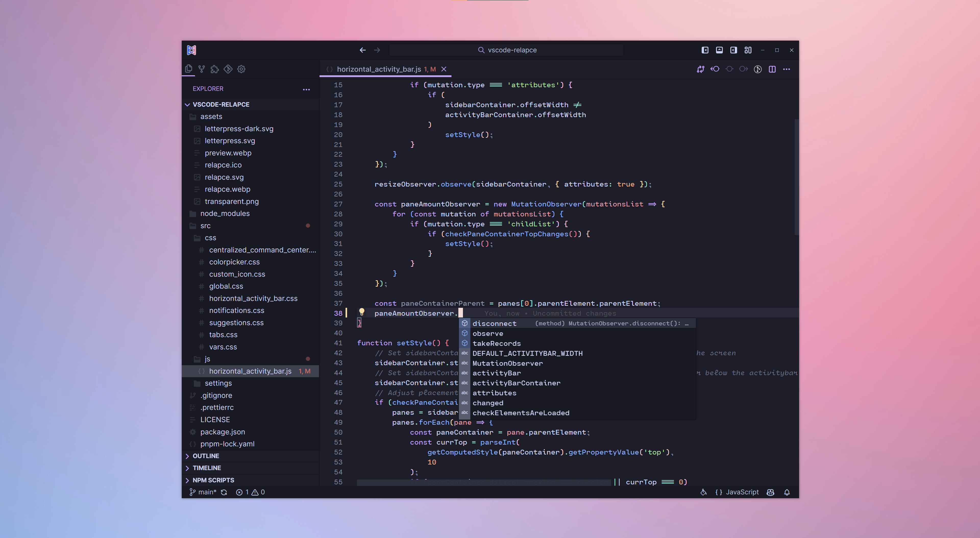
Task: Toggle the bottom Panel visibility
Action: 719,50
